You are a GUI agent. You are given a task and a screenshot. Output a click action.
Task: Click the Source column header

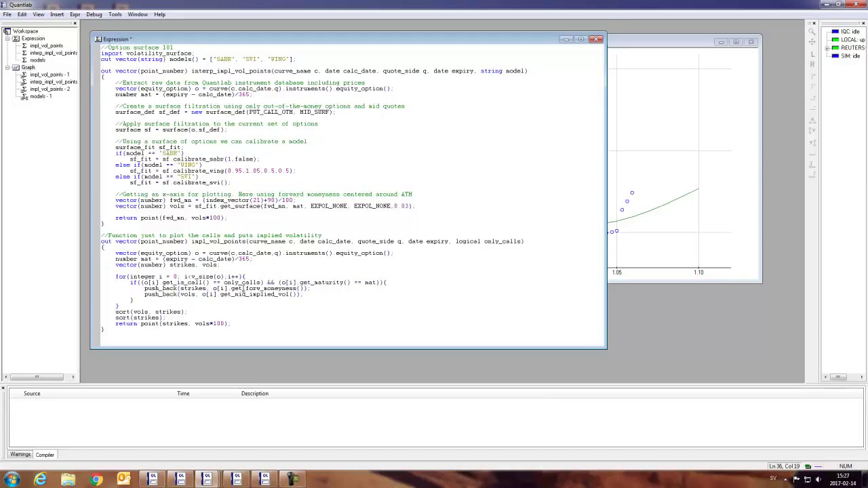click(x=32, y=393)
